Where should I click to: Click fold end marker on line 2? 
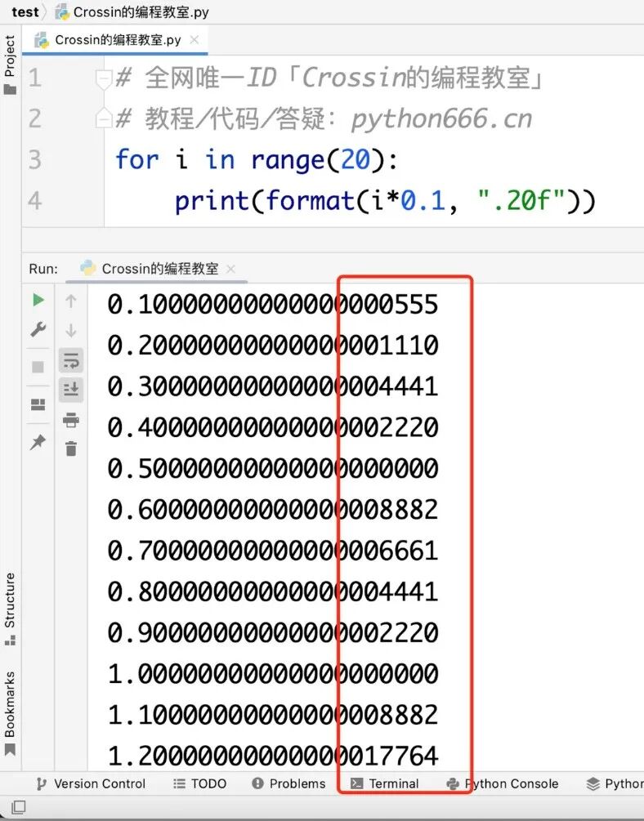tap(104, 118)
